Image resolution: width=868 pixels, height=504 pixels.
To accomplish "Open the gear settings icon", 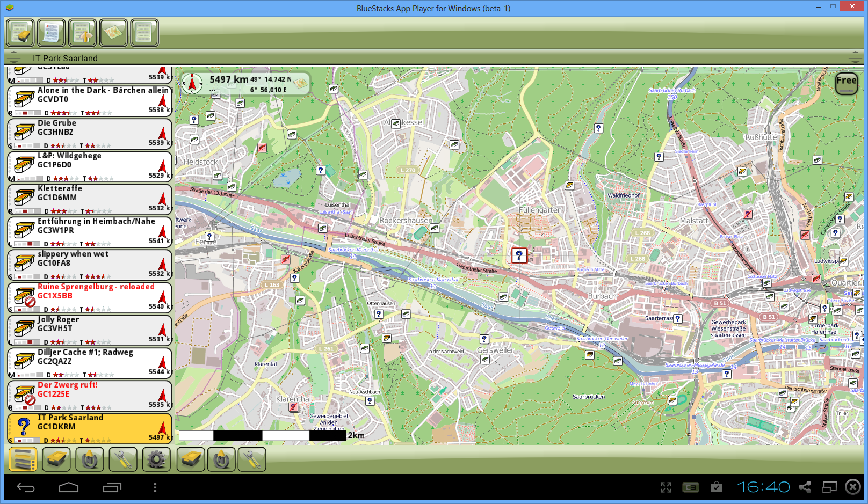I will pyautogui.click(x=156, y=459).
